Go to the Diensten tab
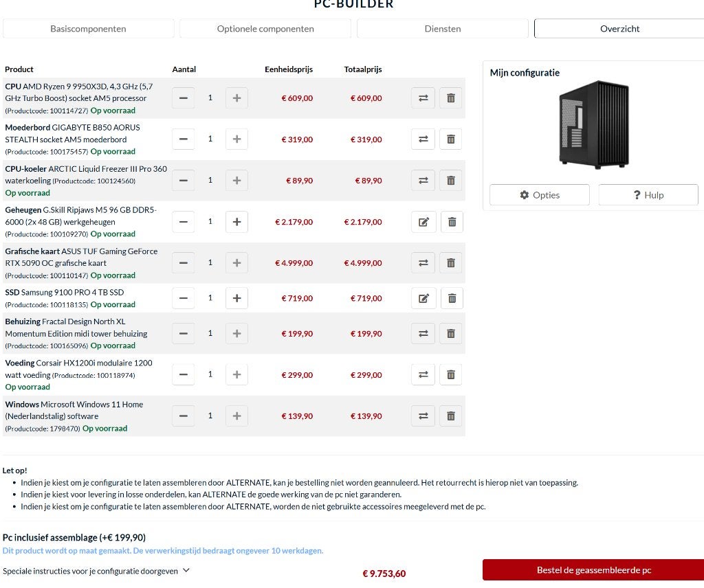 [x=443, y=29]
